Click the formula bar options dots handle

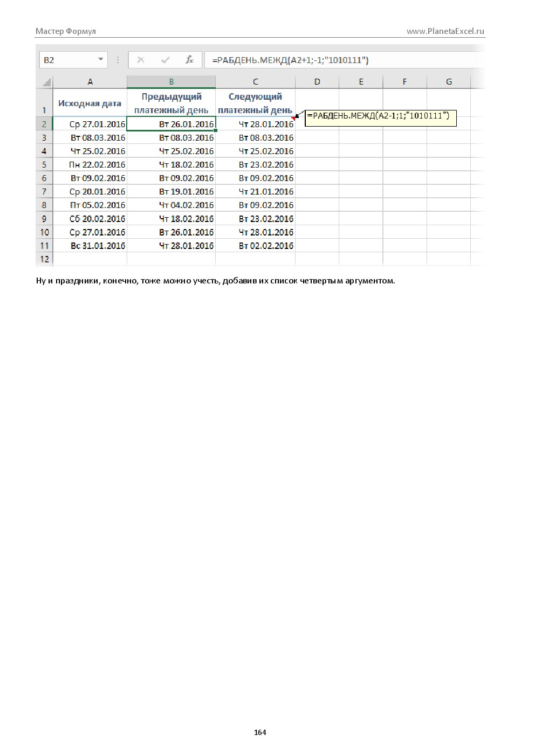(118, 60)
